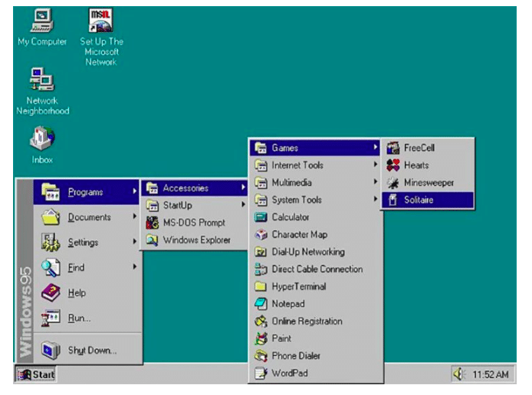This screenshot has height=395, width=532.
Task: Start the Hearts card game
Action: coord(415,165)
